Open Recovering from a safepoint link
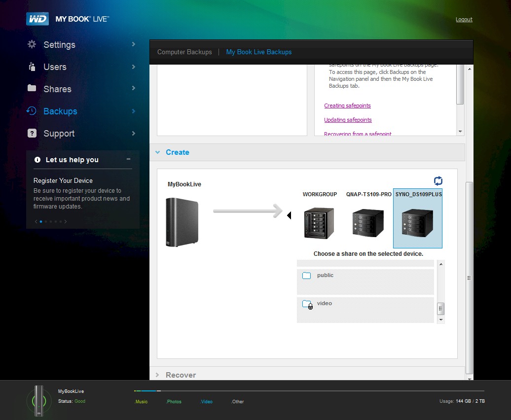 [x=358, y=134]
